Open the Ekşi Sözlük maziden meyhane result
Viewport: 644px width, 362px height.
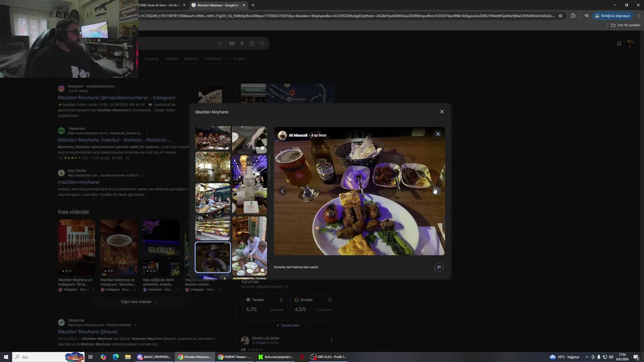click(78, 182)
